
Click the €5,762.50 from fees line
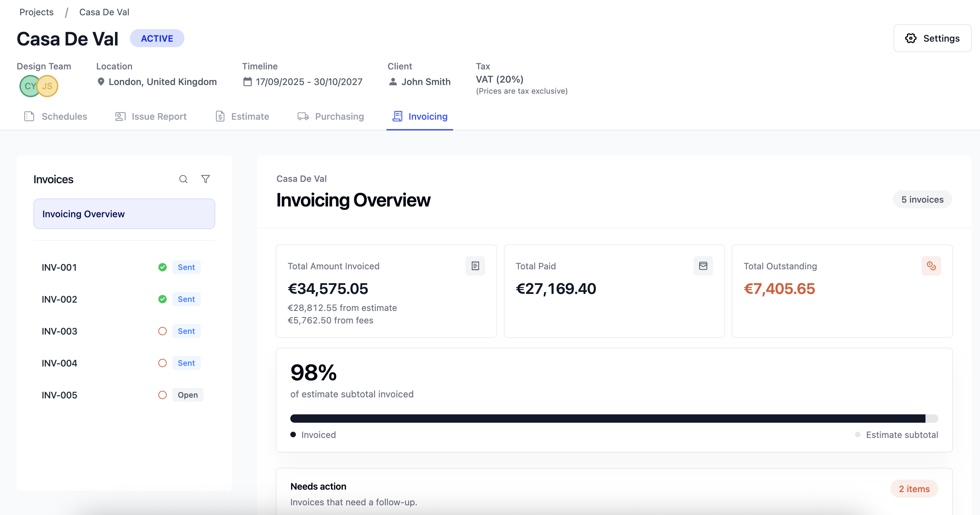point(330,320)
